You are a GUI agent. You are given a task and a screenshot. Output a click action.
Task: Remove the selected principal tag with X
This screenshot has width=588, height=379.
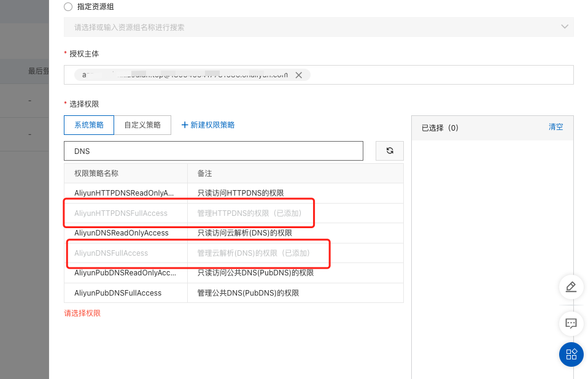click(x=298, y=75)
